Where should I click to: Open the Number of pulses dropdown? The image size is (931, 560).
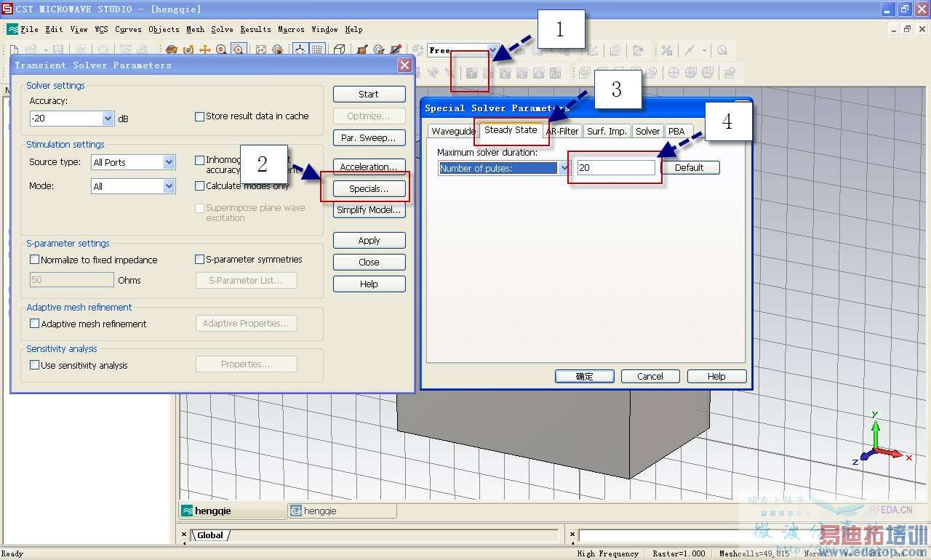(x=564, y=168)
